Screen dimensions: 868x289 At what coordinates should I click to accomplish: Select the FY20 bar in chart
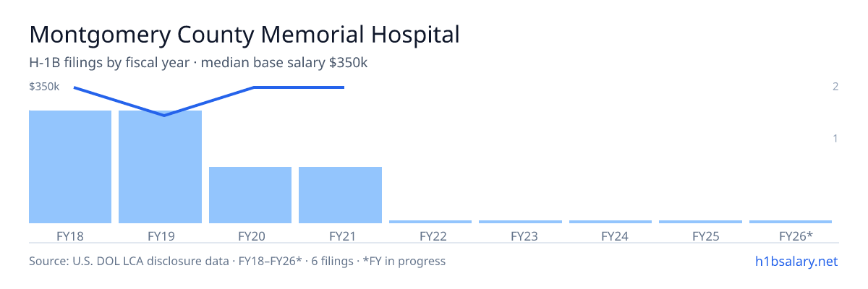(250, 195)
